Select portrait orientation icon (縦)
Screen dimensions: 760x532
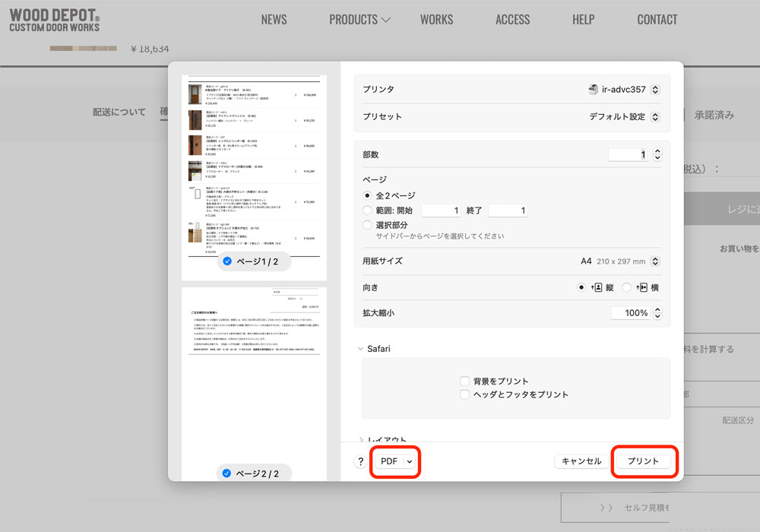(597, 288)
